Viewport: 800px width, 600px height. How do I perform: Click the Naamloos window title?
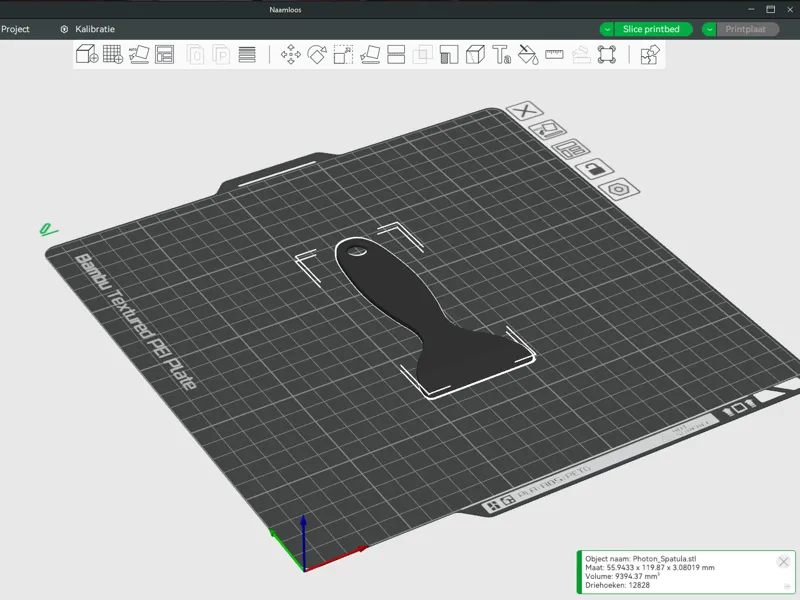click(x=285, y=10)
